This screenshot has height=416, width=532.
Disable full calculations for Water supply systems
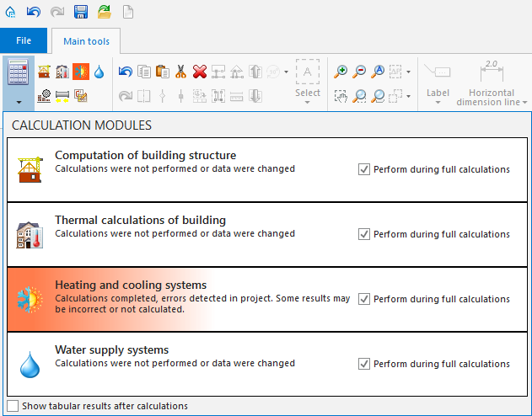[364, 364]
